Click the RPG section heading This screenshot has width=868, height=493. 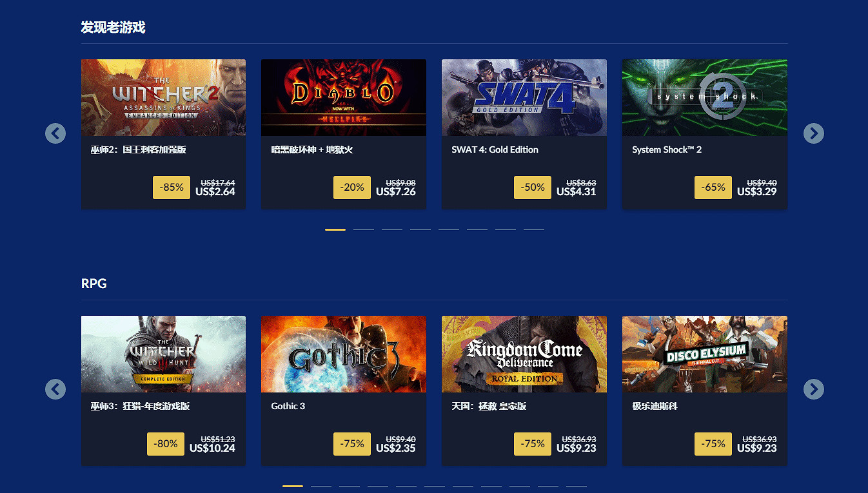point(94,284)
